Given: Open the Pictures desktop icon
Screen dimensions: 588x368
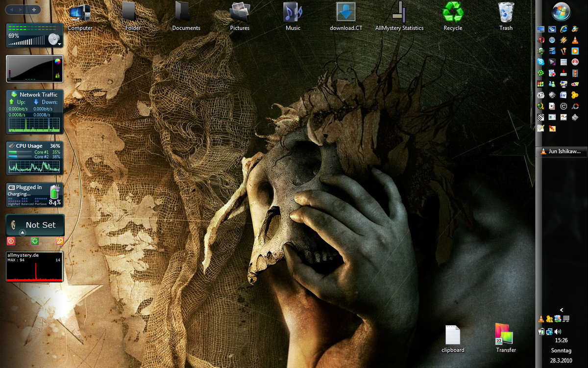Looking at the screenshot, I should (x=240, y=16).
